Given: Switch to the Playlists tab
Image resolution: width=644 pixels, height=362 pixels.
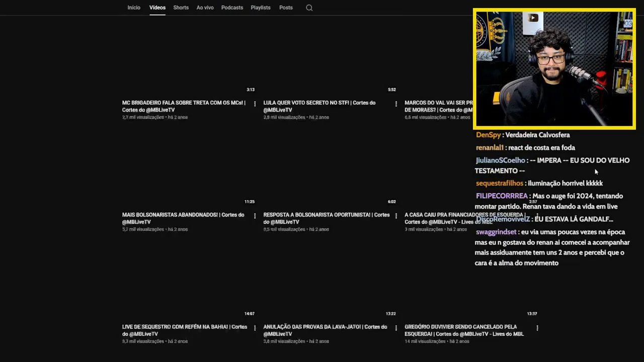Looking at the screenshot, I should [x=261, y=8].
